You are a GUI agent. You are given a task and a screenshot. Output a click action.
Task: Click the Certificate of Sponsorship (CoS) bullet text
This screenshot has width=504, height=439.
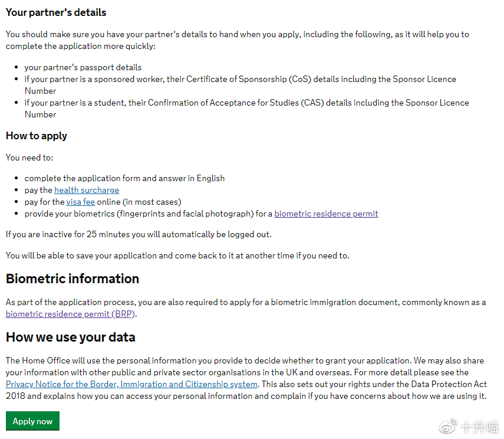click(x=240, y=79)
